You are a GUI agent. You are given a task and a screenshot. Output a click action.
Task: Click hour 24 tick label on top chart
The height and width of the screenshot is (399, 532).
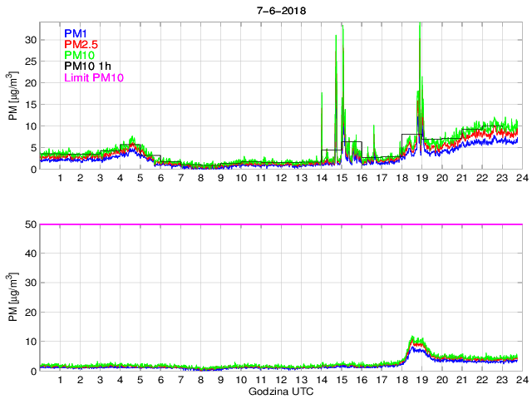(x=523, y=178)
